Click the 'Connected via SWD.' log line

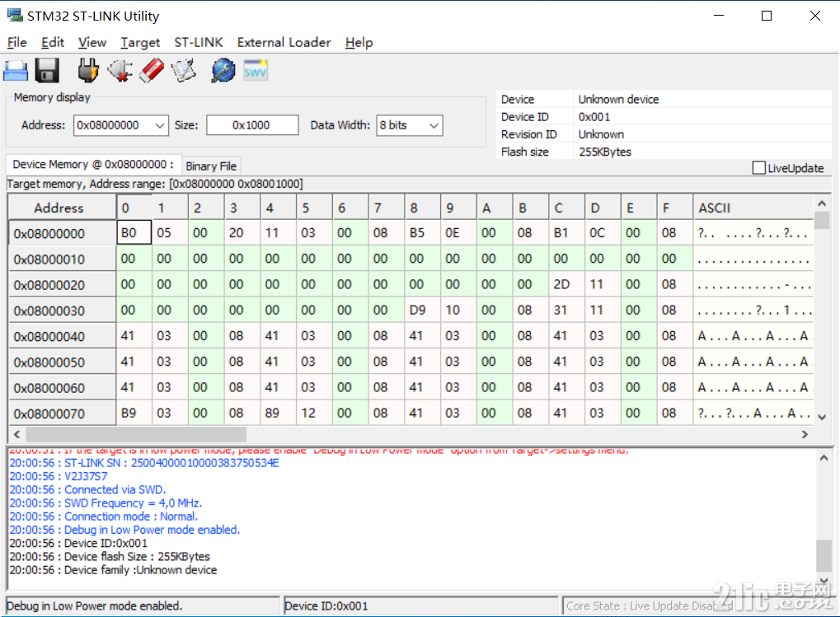[88, 489]
